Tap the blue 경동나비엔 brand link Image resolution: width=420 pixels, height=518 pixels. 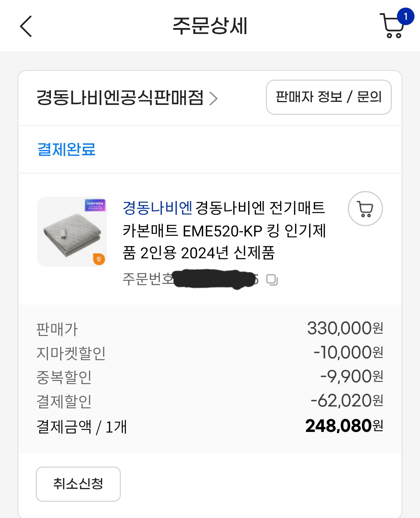click(x=157, y=208)
